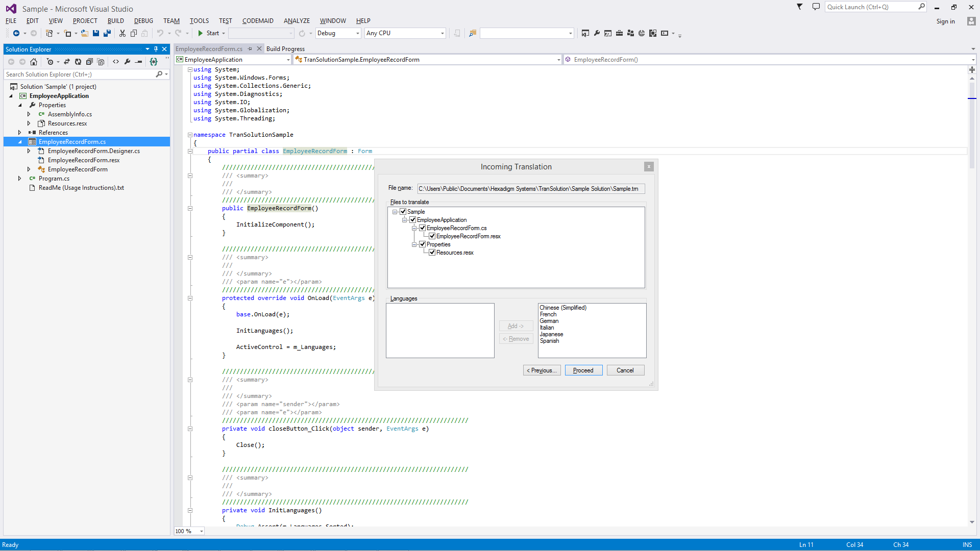Click the Search Solution Explorer field
The width and height of the screenshot is (980, 551).
(86, 74)
